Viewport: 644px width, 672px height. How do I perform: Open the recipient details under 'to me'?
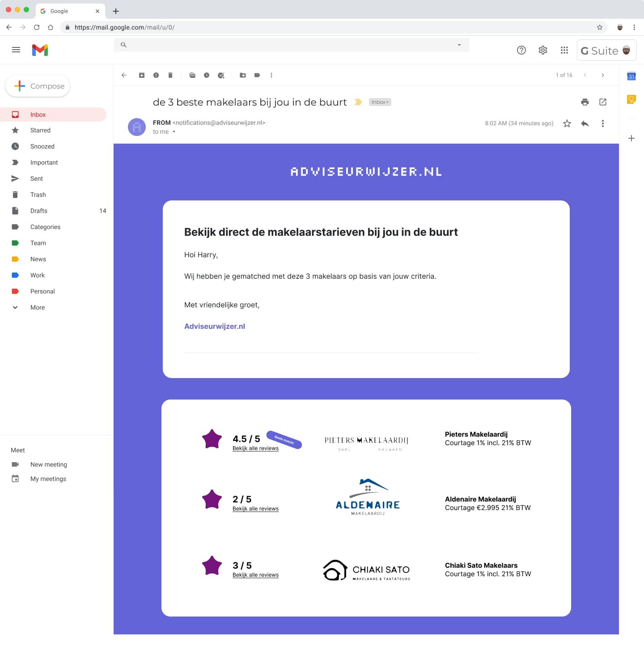pos(174,132)
